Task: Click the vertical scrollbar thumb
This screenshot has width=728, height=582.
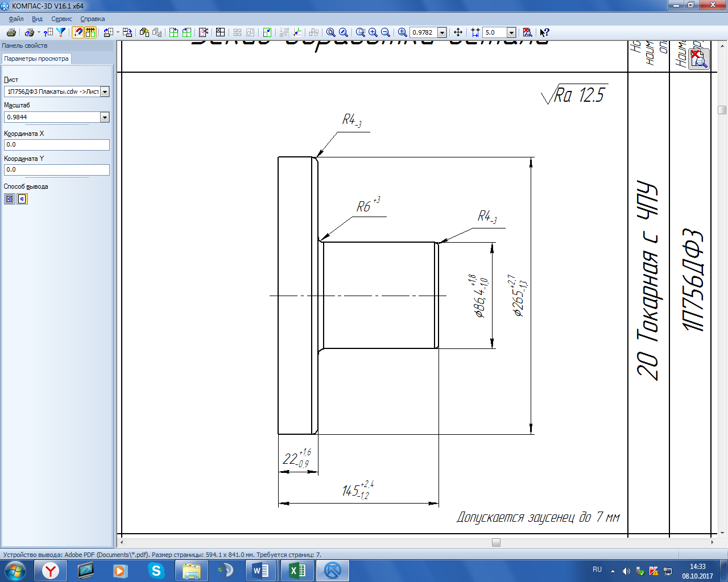Action: 722,110
